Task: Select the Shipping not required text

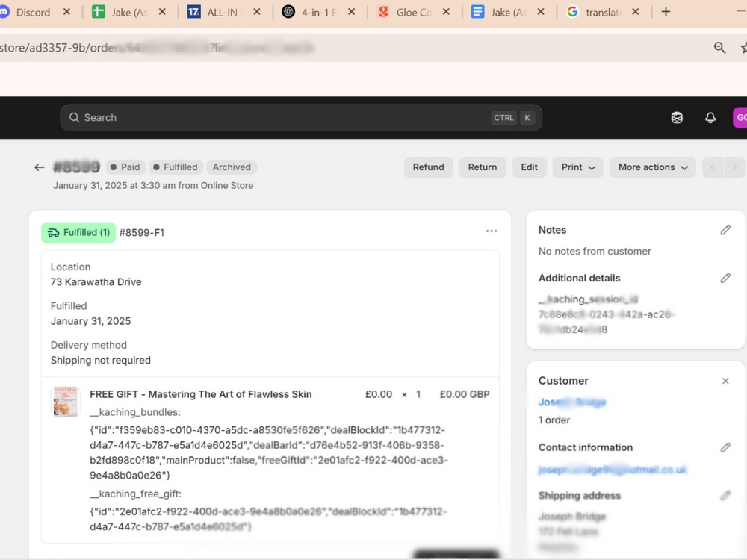Action: (101, 361)
